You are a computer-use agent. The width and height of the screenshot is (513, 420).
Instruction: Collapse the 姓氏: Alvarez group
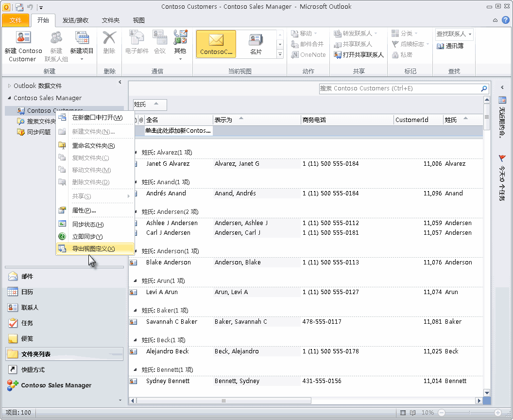(x=136, y=152)
